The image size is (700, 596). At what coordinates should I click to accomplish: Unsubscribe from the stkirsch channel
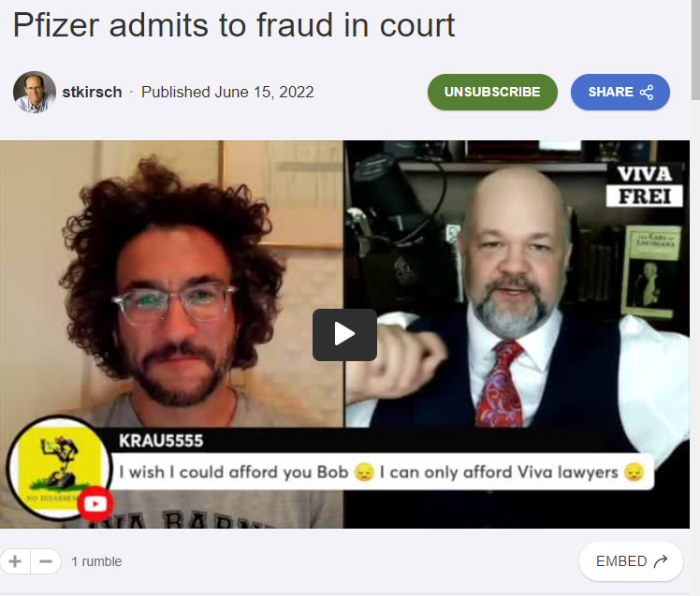(492, 92)
